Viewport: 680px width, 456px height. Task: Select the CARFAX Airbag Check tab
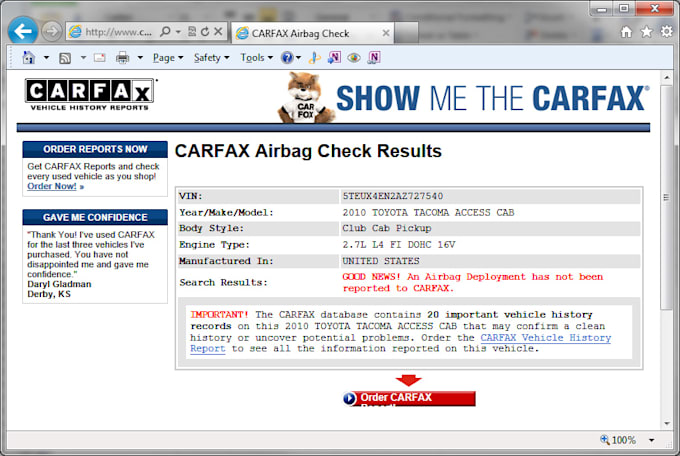pyautogui.click(x=312, y=33)
